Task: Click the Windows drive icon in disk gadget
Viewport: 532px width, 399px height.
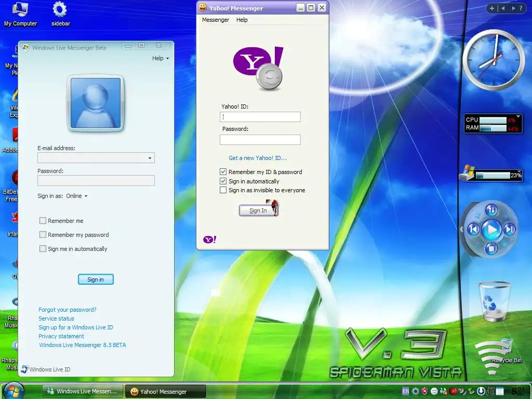Action: pyautogui.click(x=467, y=173)
